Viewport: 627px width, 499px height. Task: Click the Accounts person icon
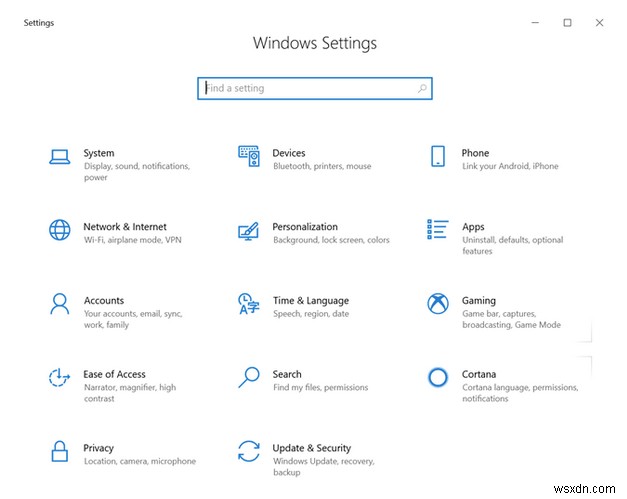(x=60, y=304)
